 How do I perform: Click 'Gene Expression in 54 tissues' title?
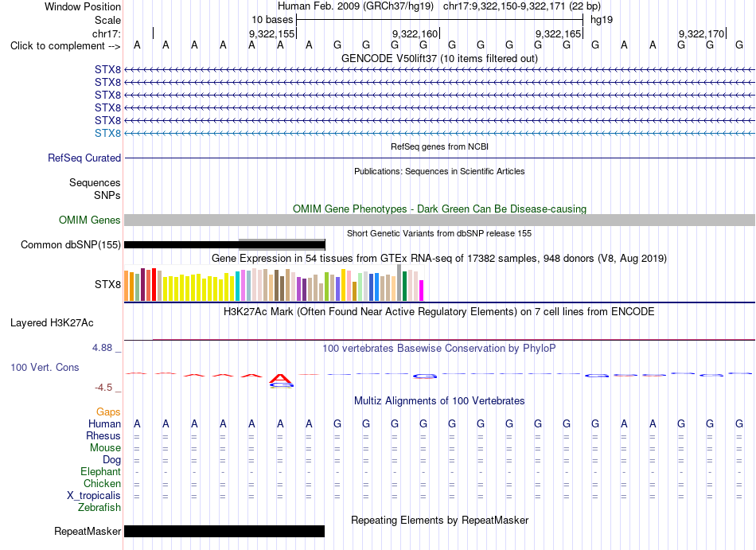[x=439, y=259]
